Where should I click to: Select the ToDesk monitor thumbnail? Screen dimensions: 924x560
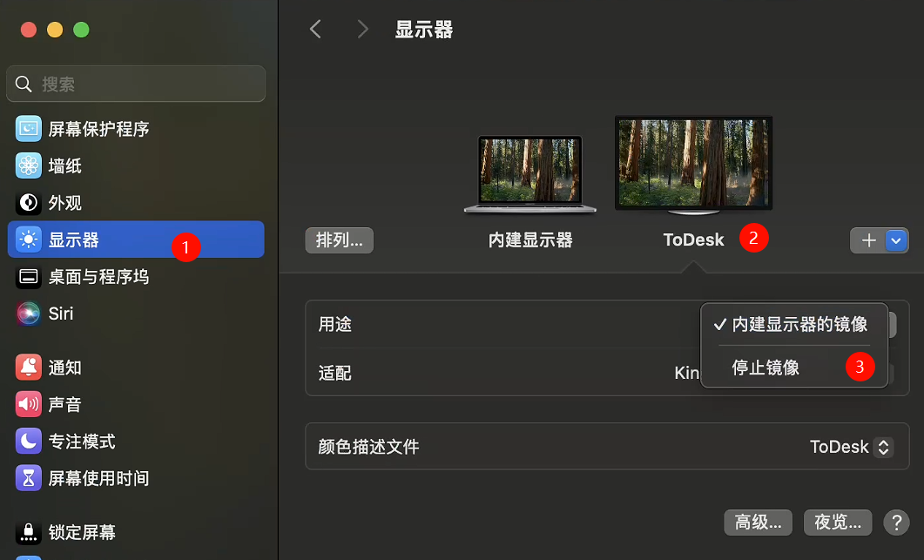point(693,164)
